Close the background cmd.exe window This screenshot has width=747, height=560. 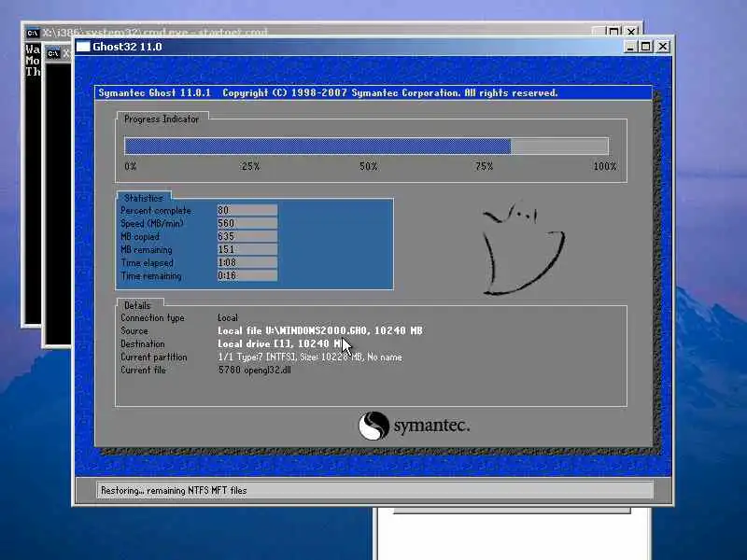(631, 32)
